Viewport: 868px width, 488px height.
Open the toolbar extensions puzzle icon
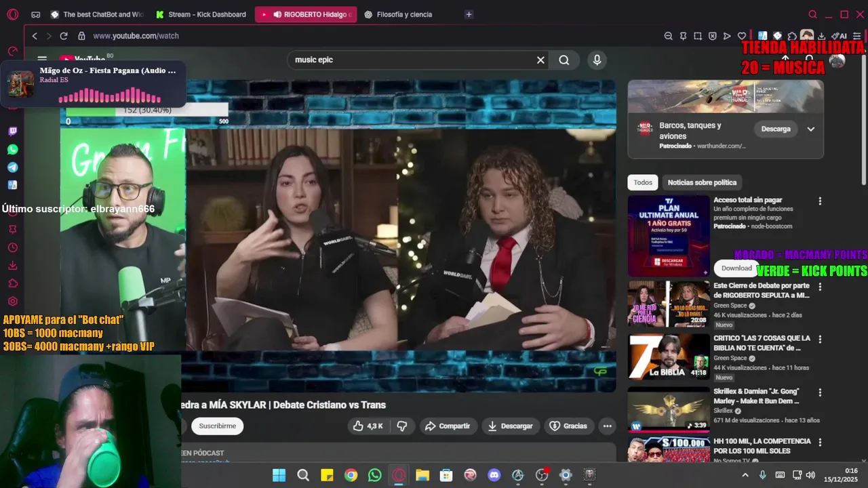coord(792,36)
